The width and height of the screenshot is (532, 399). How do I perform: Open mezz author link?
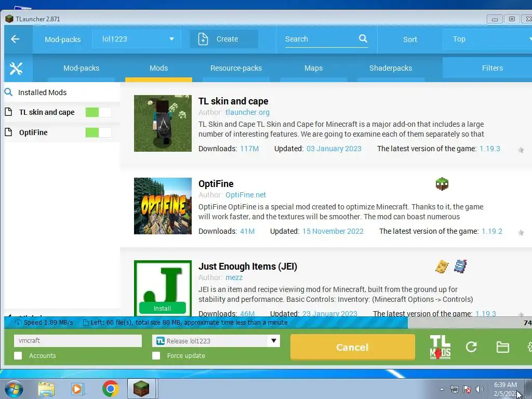click(234, 277)
